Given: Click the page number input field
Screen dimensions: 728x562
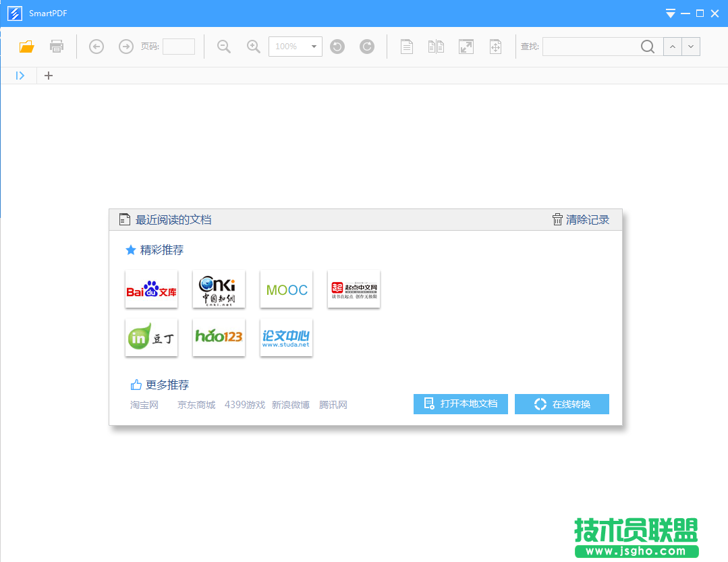Looking at the screenshot, I should [x=179, y=47].
